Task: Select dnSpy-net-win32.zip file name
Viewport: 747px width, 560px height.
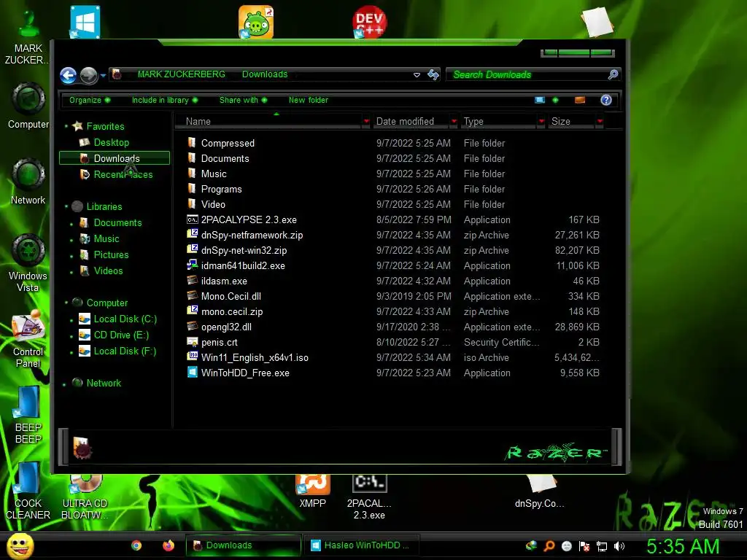Action: click(244, 251)
